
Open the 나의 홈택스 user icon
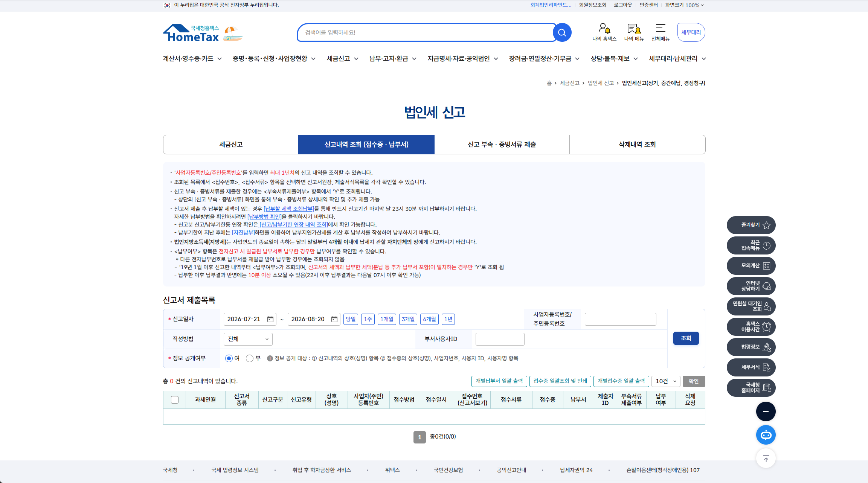pos(604,32)
